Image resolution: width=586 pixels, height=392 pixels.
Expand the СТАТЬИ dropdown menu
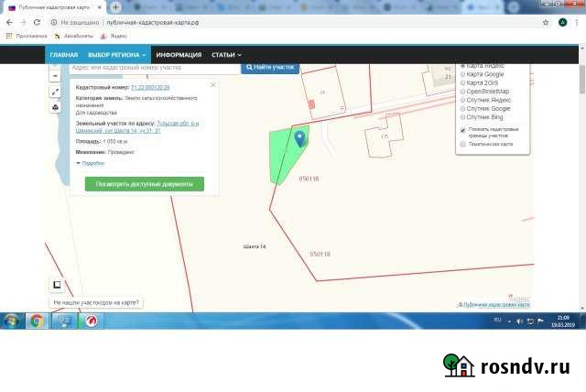(226, 55)
